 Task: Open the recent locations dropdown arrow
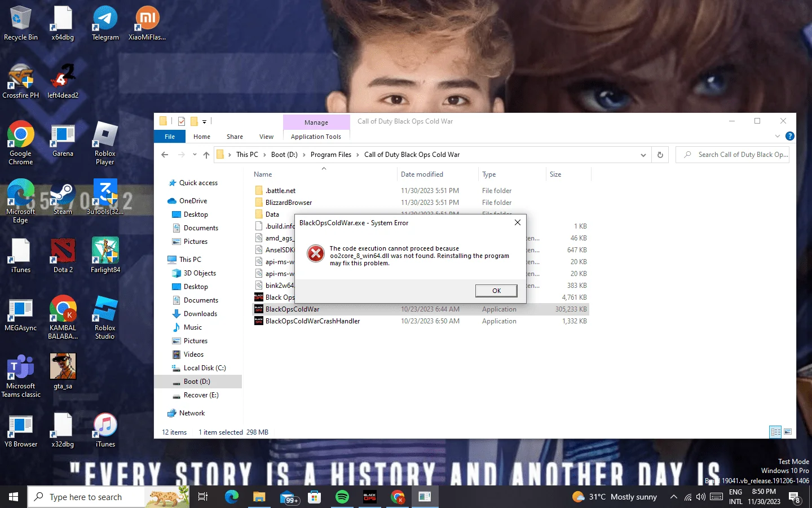coord(195,155)
